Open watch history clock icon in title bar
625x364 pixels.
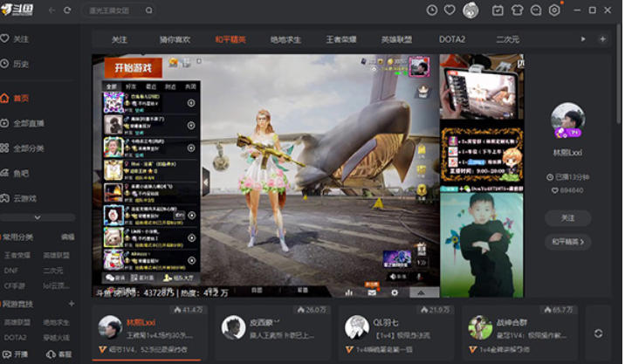432,10
